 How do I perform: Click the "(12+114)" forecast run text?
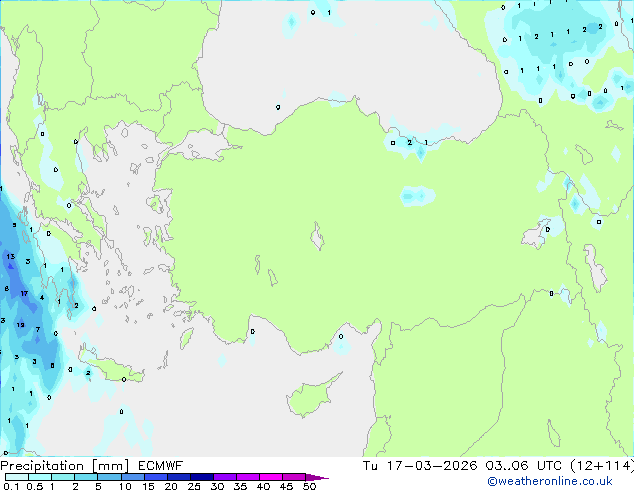coord(602,466)
